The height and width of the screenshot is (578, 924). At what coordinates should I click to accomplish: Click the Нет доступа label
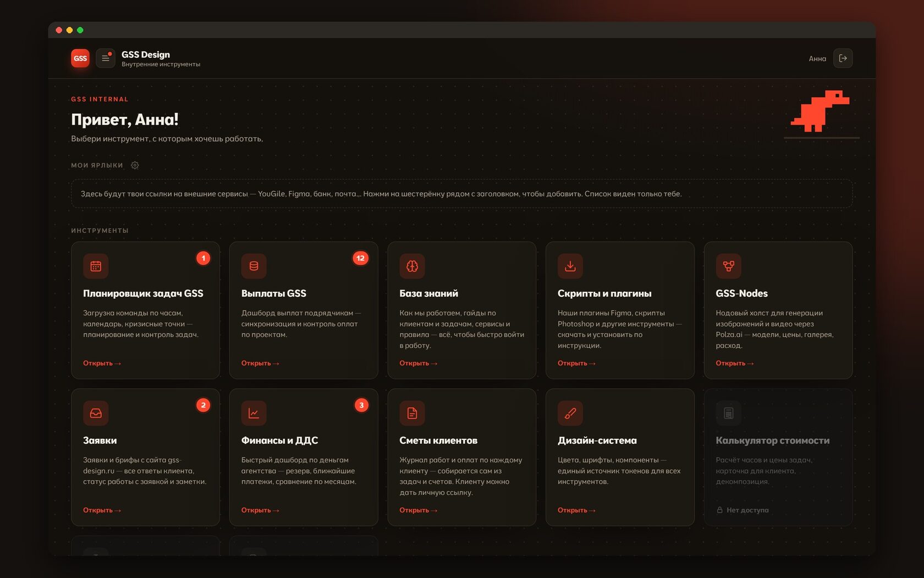(743, 510)
